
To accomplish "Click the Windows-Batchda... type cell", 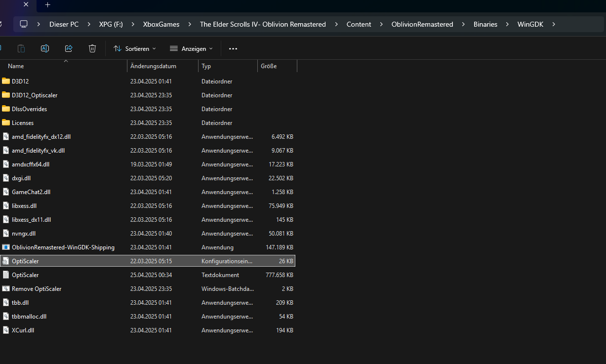I will point(227,288).
